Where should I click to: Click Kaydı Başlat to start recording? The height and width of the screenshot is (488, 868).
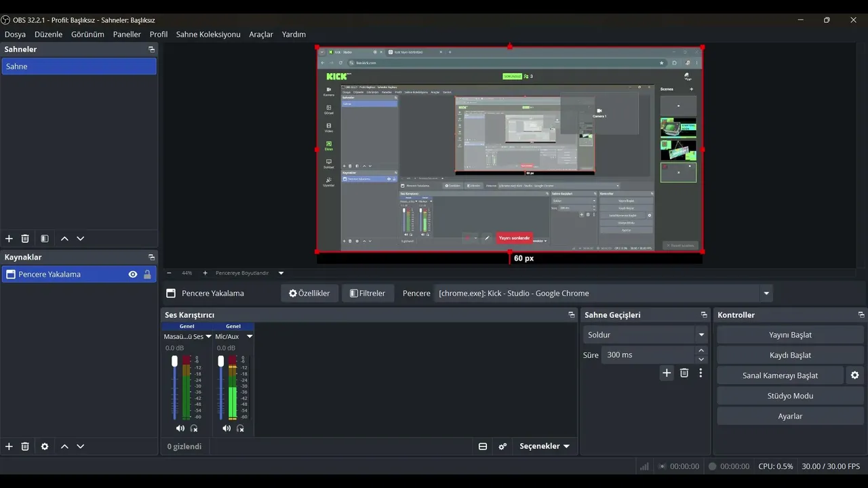pos(790,355)
